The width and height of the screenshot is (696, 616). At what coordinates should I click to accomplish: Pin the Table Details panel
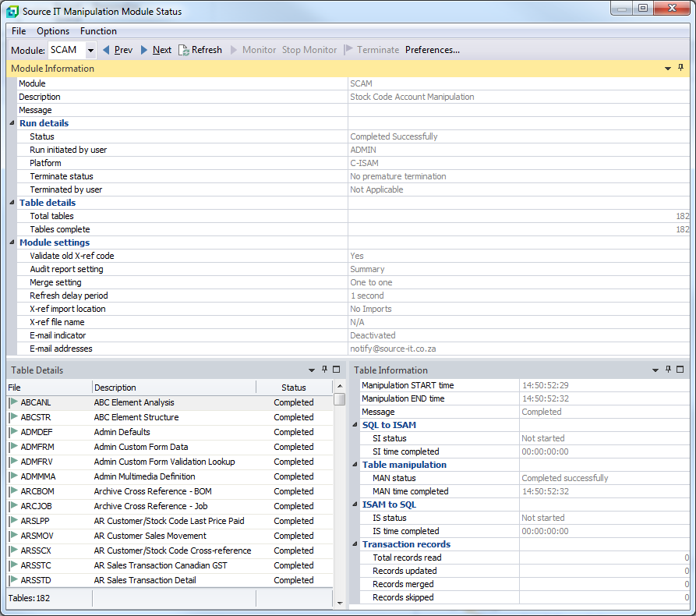tap(324, 370)
